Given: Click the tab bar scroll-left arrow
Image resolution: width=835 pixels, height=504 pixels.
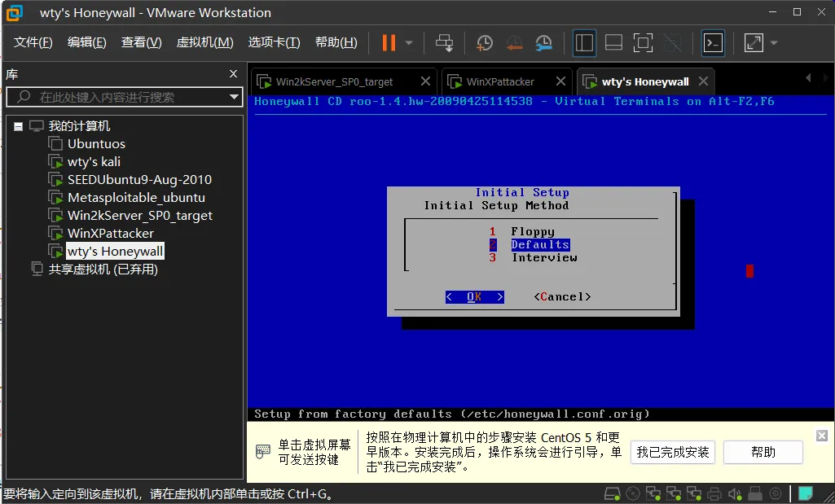Looking at the screenshot, I should (808, 78).
